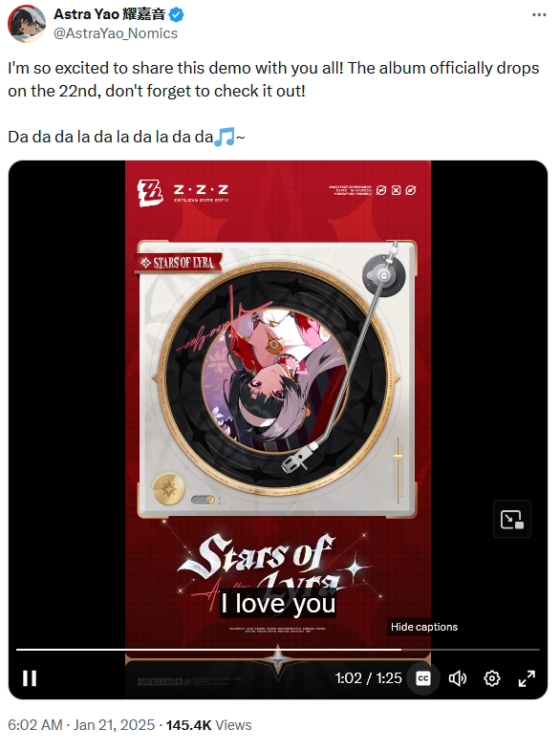Click Astra Yao's profile avatar
This screenshot has width=560, height=750.
27,24
